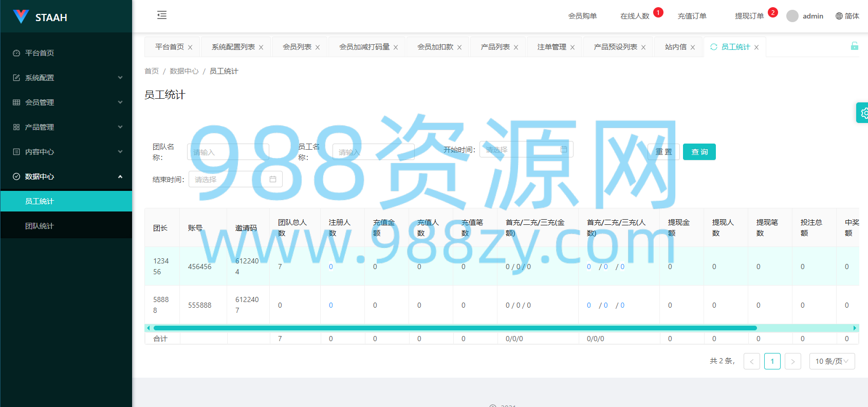Click the 查询 search button

tap(699, 152)
